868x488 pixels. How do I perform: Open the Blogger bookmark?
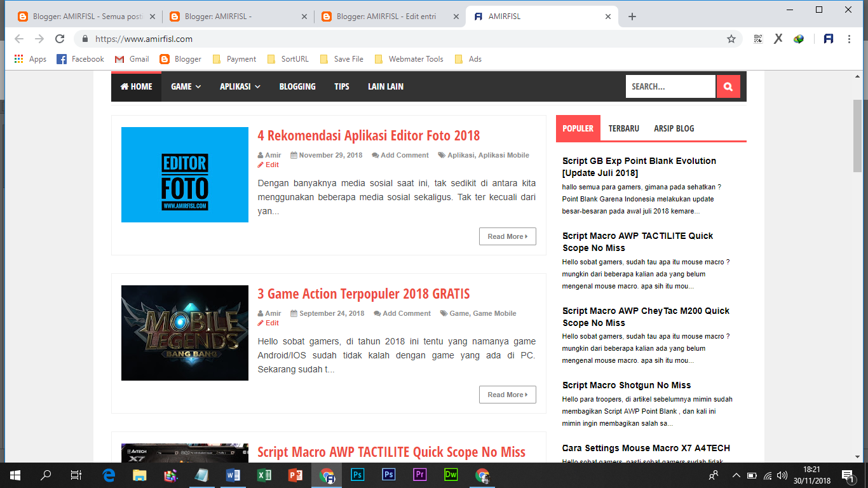coord(180,59)
